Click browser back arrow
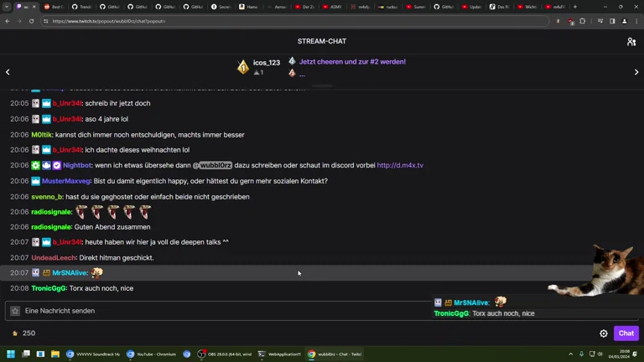The width and height of the screenshot is (644, 362). coord(8,21)
